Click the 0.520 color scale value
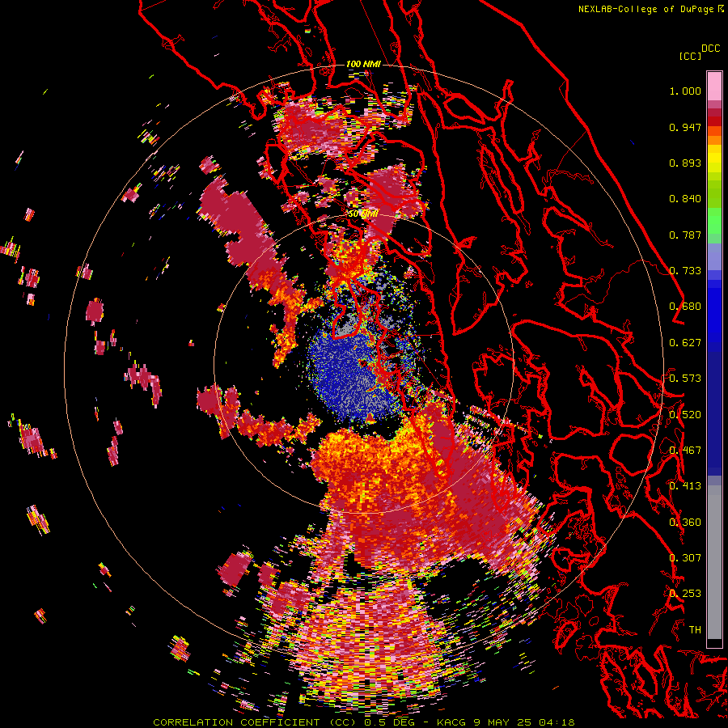728x728 pixels. point(685,415)
